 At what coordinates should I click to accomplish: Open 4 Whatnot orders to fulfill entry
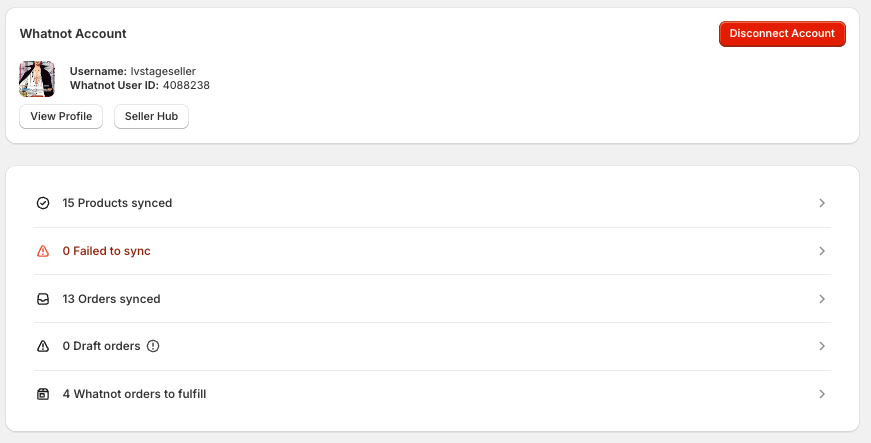pos(134,394)
